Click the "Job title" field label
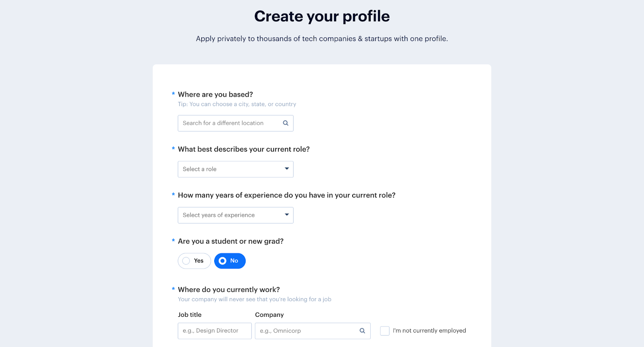This screenshot has width=644, height=347. click(190, 315)
